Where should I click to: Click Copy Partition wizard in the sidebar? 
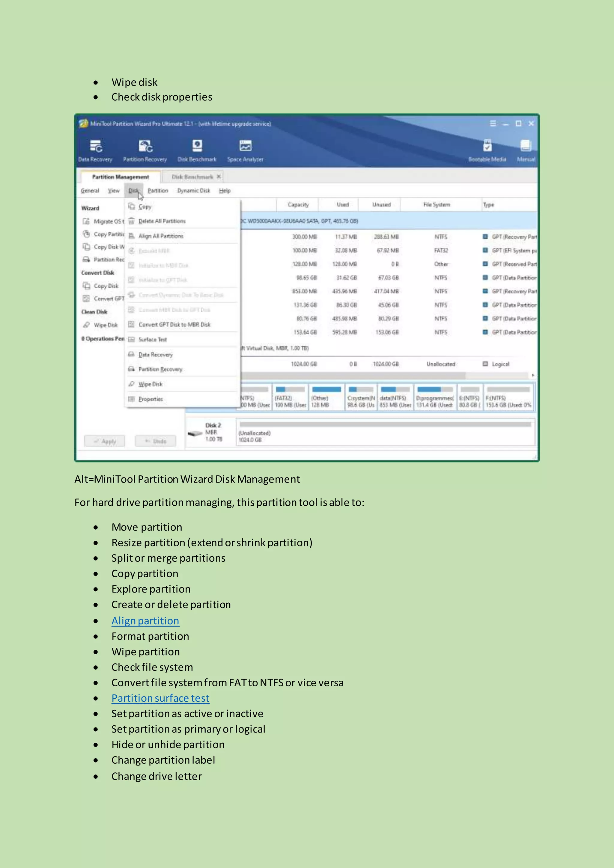point(103,234)
